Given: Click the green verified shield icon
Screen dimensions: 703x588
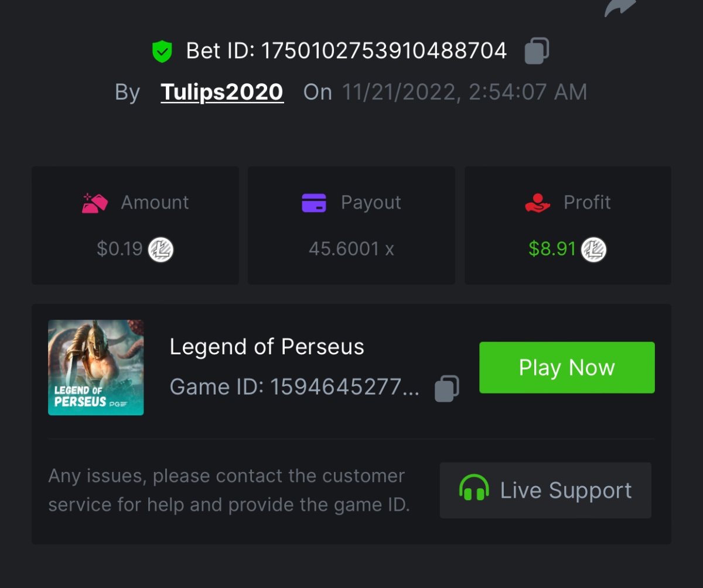Looking at the screenshot, I should 162,52.
